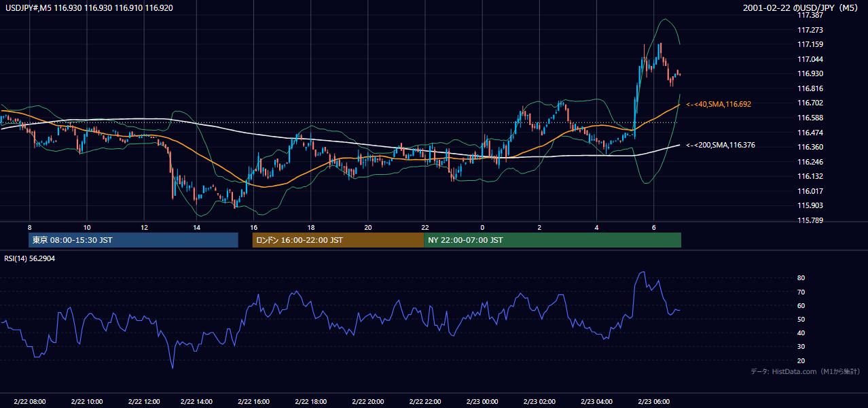Click the 117.044 price axis label

pyautogui.click(x=810, y=59)
